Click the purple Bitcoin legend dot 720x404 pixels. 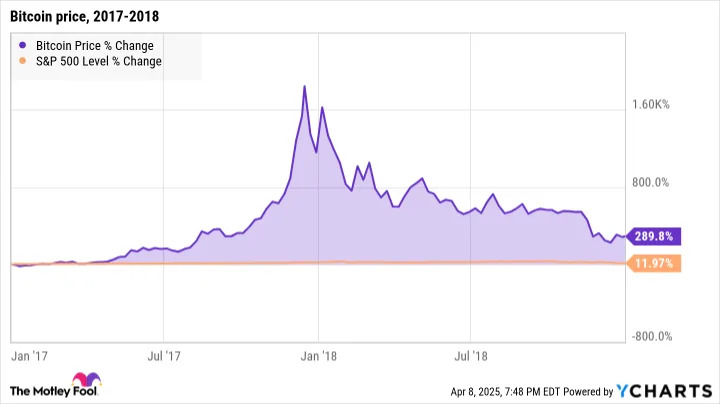[x=22, y=45]
